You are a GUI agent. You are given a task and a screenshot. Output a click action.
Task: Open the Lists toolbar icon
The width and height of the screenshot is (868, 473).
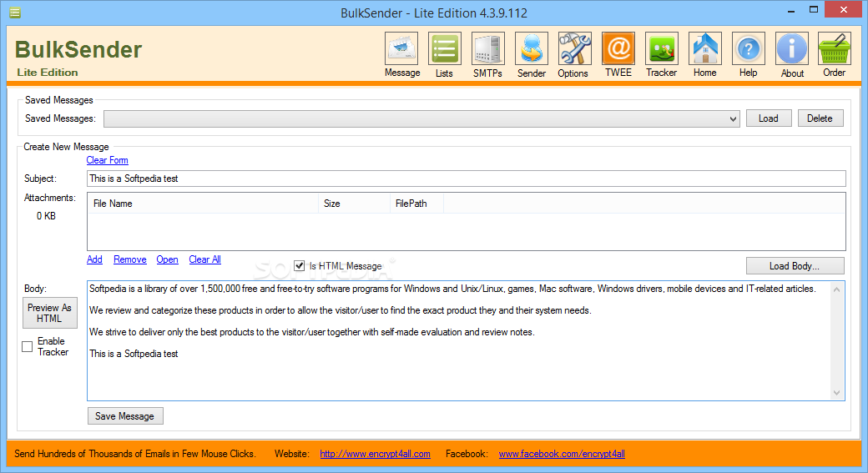pos(444,48)
